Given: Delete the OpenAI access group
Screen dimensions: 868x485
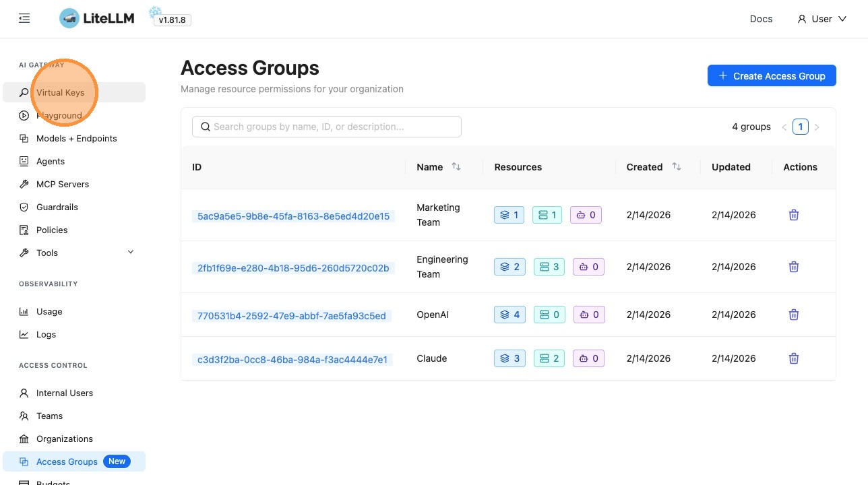Looking at the screenshot, I should 794,315.
